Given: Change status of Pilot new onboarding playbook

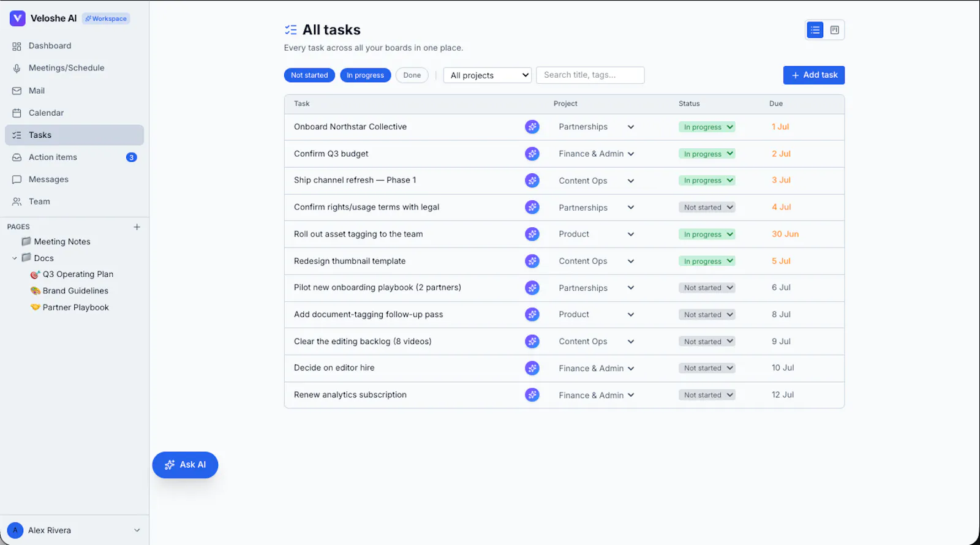Looking at the screenshot, I should [x=707, y=288].
